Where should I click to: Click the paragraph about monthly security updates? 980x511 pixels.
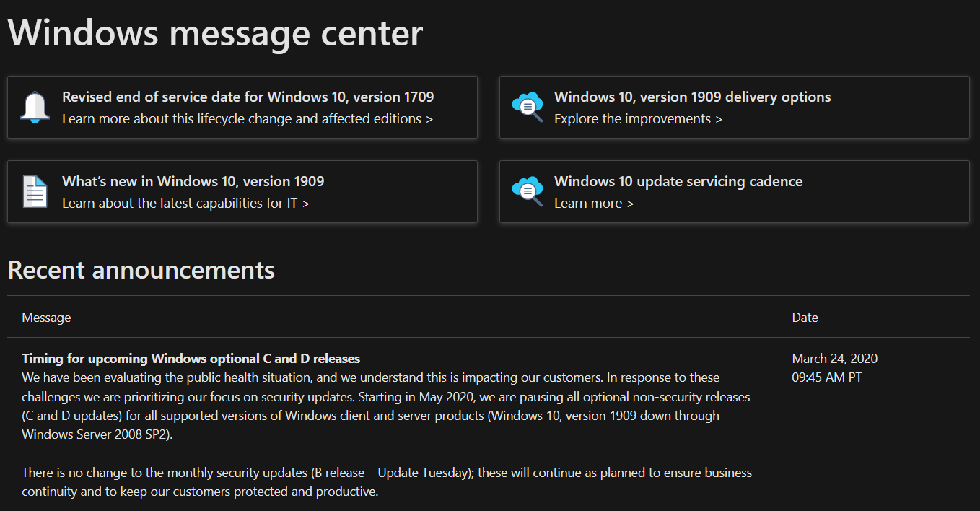point(386,482)
